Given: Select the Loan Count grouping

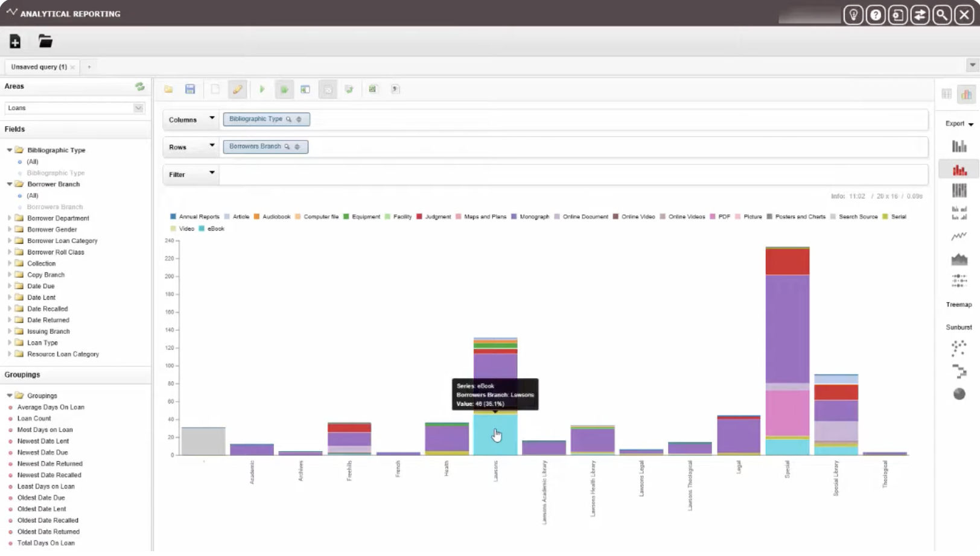Looking at the screenshot, I should (x=34, y=419).
